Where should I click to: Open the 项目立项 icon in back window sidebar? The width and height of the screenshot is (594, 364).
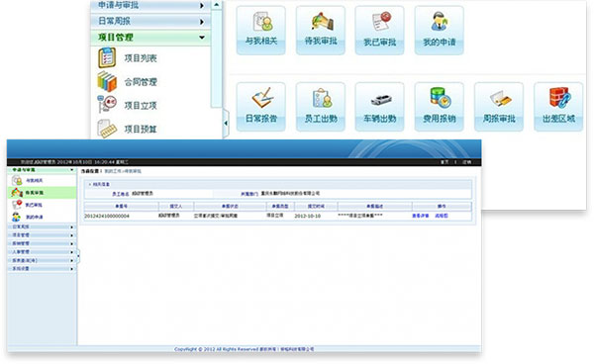pos(107,105)
